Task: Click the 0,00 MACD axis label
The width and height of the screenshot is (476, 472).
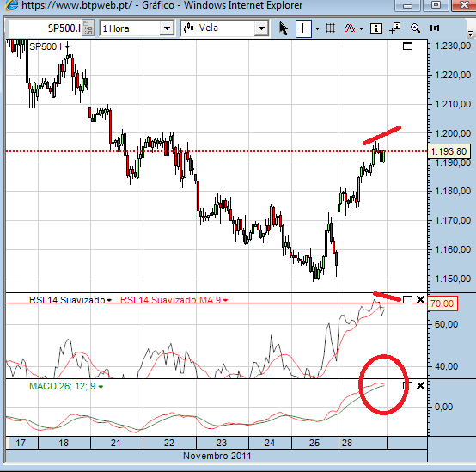Action: click(443, 407)
